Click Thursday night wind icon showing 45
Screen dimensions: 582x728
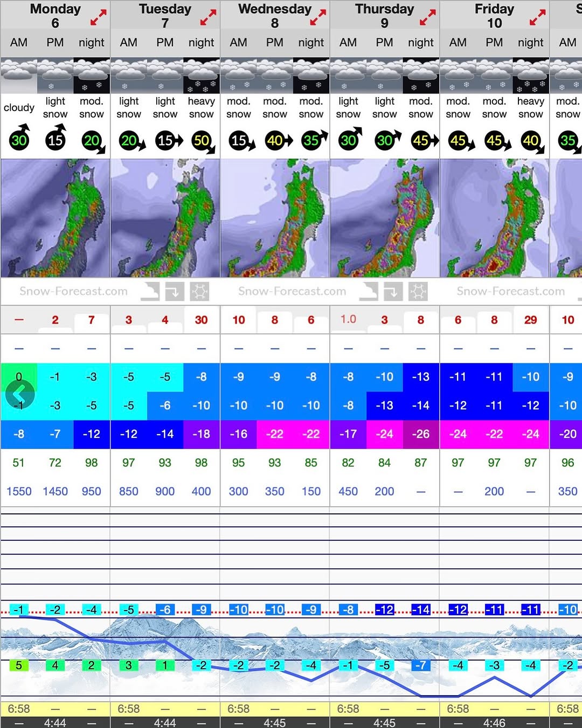point(425,141)
